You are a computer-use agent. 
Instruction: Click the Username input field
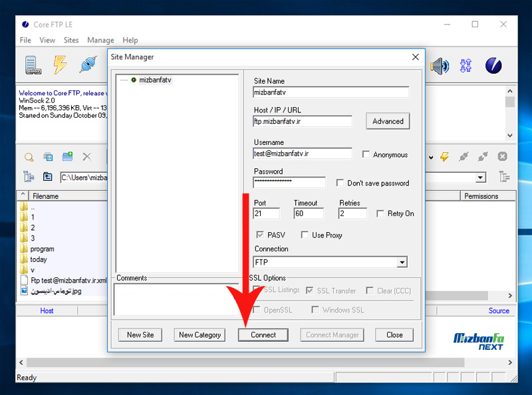303,154
